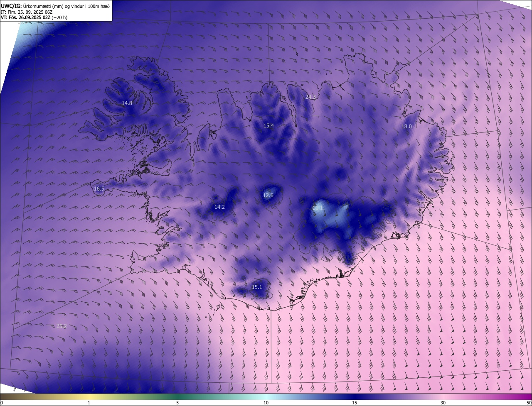Click the 15.1 value near the south coast
This screenshot has width=532, height=406.
tap(257, 287)
